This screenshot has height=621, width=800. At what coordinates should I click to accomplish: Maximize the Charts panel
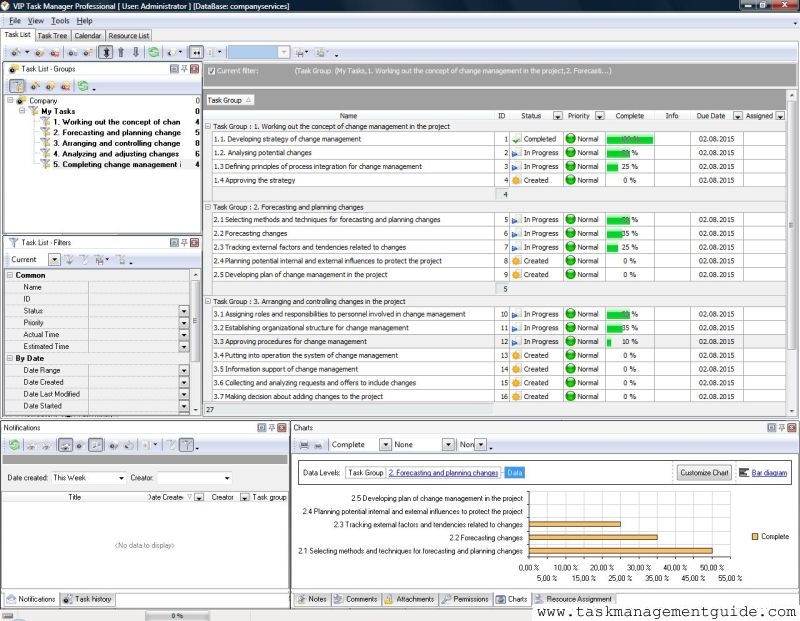tap(772, 428)
